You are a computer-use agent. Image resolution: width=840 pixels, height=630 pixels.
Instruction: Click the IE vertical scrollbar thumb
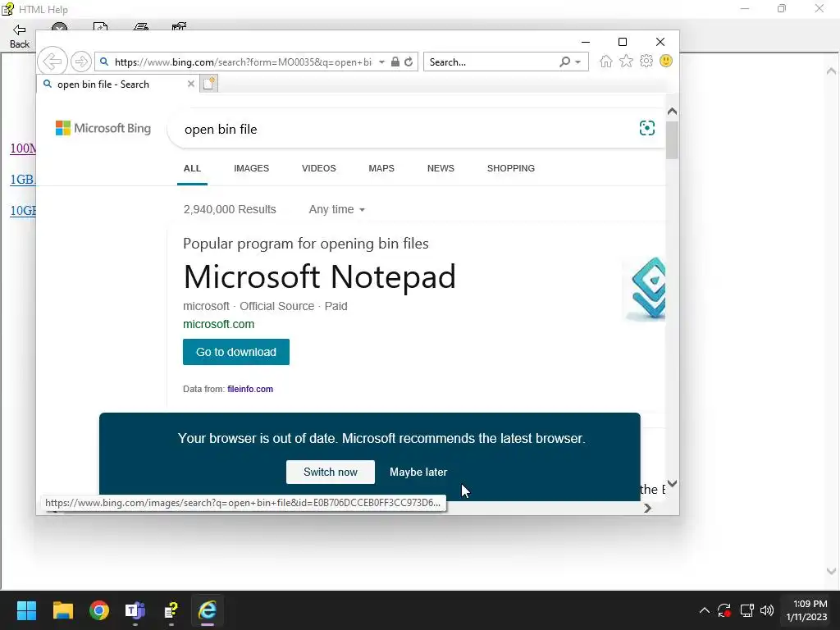[673, 139]
